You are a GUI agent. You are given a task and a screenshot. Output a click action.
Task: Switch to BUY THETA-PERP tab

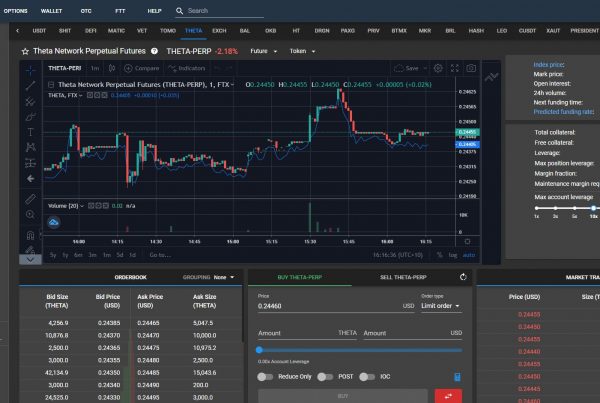tap(300, 277)
